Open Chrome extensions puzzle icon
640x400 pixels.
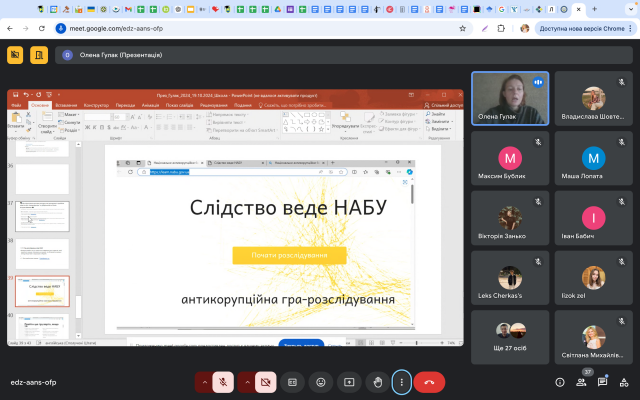point(501,29)
